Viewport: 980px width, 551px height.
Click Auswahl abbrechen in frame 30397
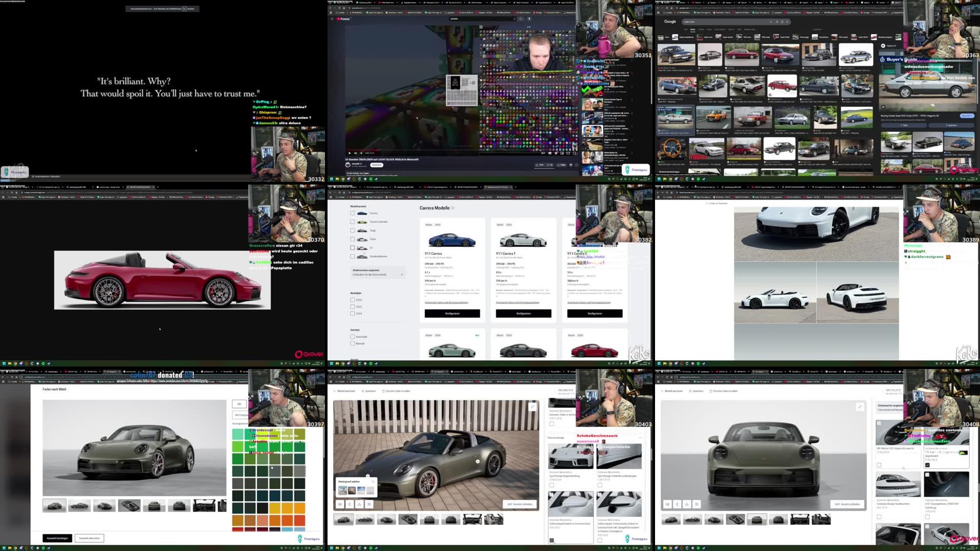89,538
